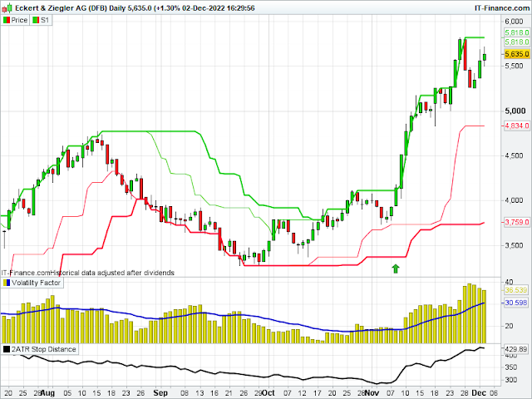
Task: Click the S1 legend button
Action: click(41, 20)
